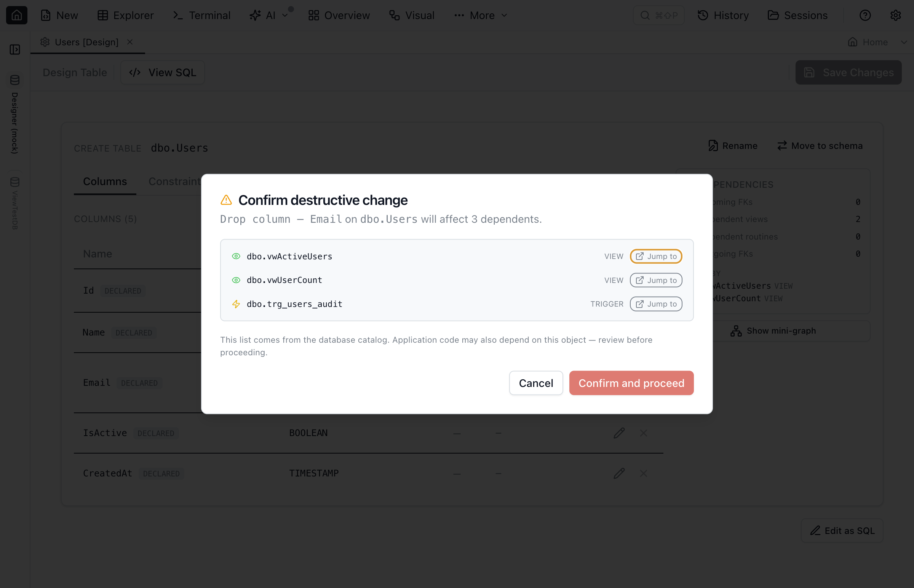Expand the Home dropdown chevron
This screenshot has height=588, width=914.
[903, 42]
